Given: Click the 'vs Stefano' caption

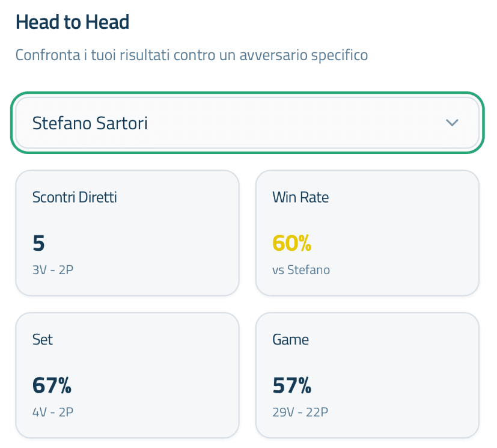Looking at the screenshot, I should tap(301, 270).
